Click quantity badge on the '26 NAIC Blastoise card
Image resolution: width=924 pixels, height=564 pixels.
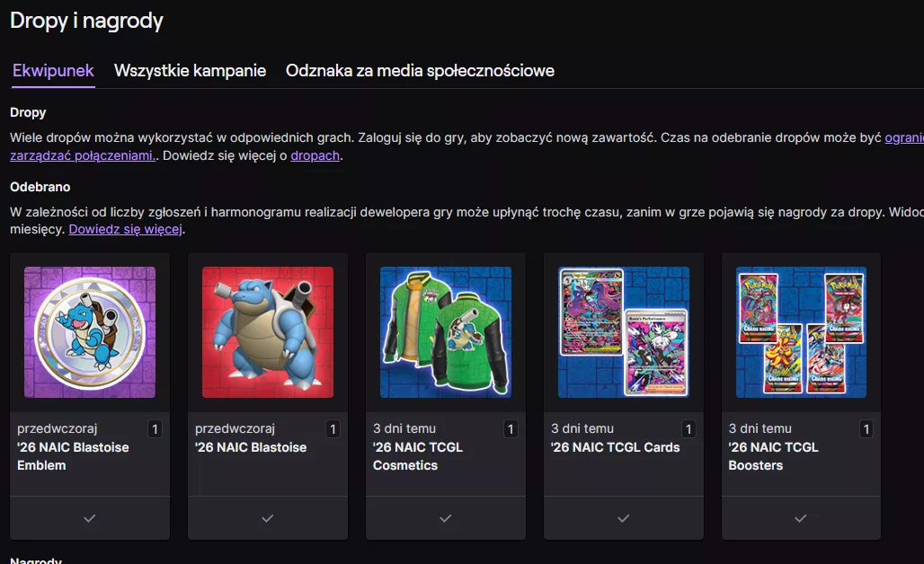(333, 429)
